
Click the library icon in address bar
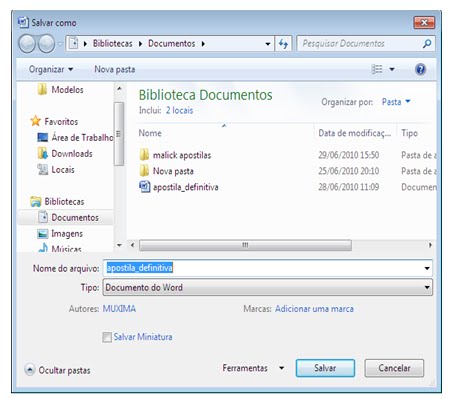(x=74, y=44)
